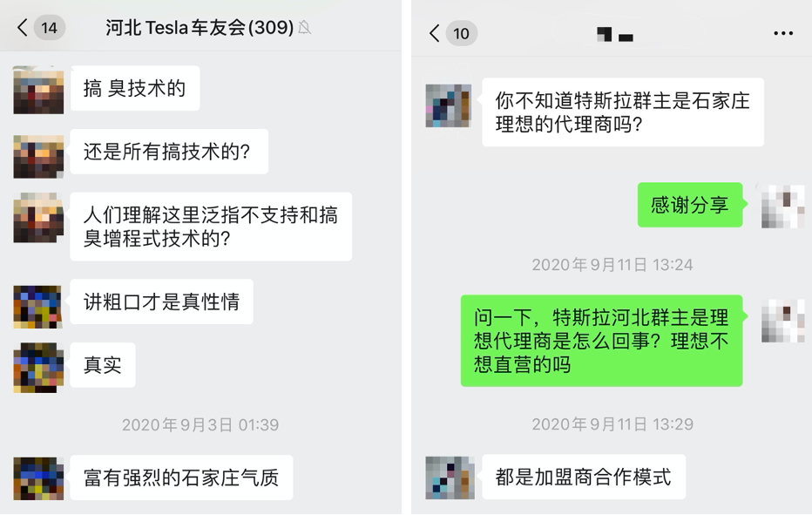Click the message "真实"

pyautogui.click(x=103, y=365)
